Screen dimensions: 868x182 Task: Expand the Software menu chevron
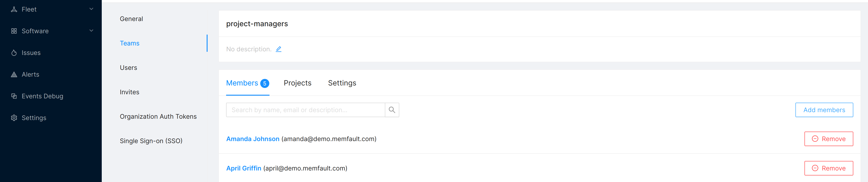[x=91, y=31]
